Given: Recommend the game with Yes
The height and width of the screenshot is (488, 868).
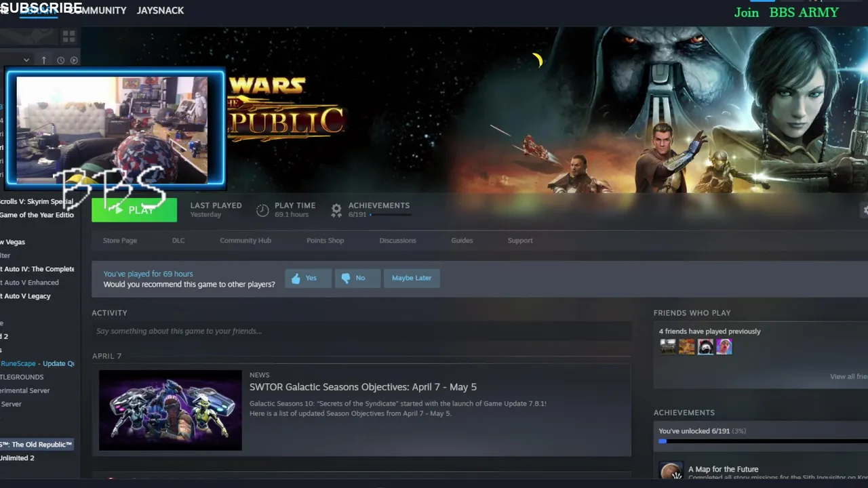Looking at the screenshot, I should 309,278.
